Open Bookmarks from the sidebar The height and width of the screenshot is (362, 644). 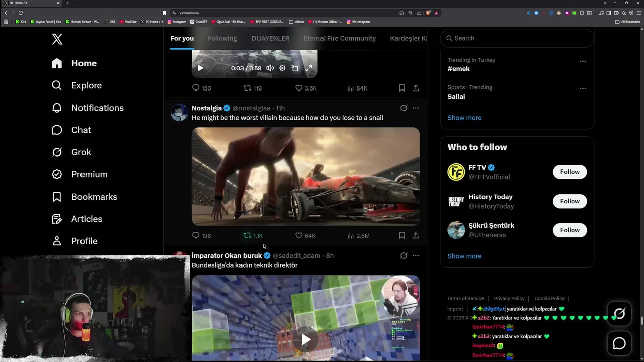(x=84, y=197)
